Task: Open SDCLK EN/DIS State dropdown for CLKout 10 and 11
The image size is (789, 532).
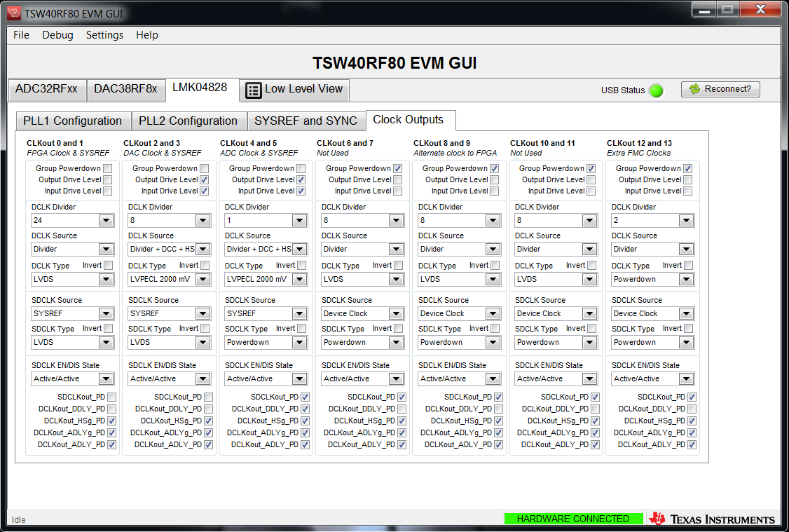Action: pos(556,379)
